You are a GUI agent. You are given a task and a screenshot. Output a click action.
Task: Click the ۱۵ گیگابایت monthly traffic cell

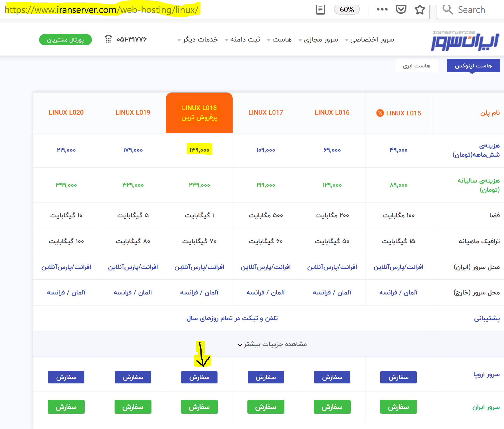tap(398, 241)
